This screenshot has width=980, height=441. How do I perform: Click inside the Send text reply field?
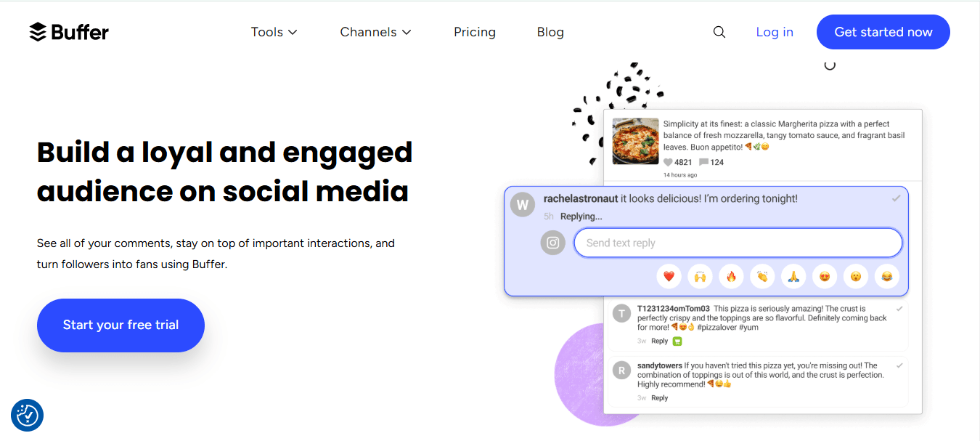[x=738, y=242]
